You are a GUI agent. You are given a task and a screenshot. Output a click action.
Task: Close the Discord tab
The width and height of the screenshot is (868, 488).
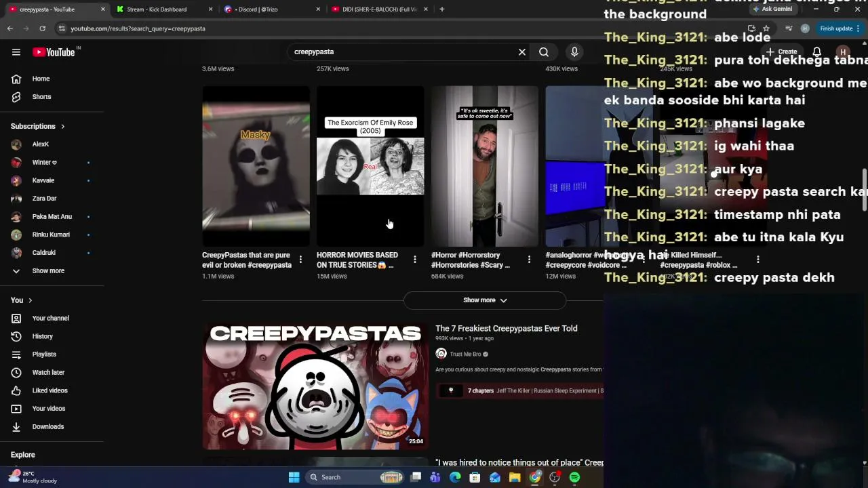click(x=318, y=9)
